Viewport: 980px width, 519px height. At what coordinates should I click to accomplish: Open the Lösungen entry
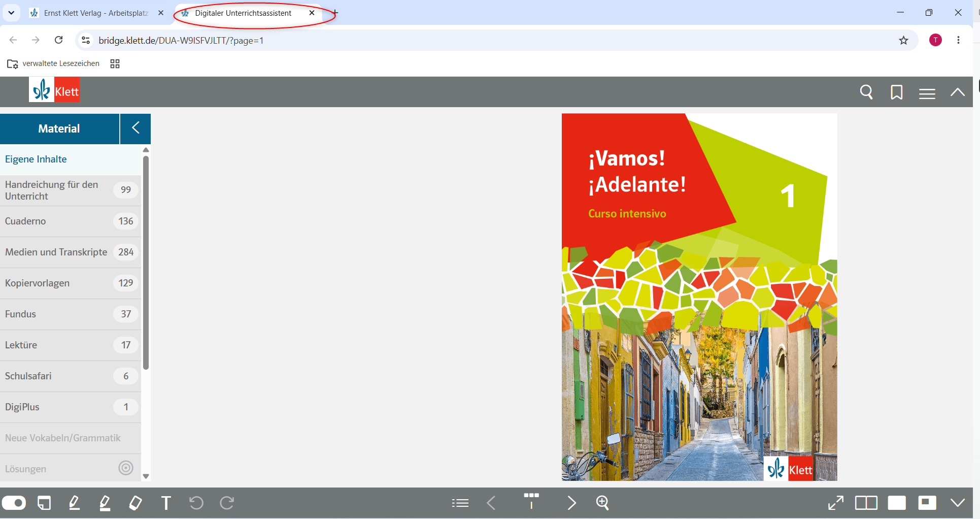pos(71,468)
